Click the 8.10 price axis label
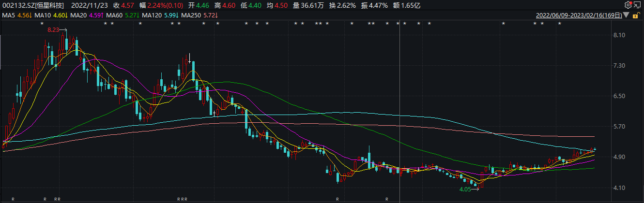 pos(620,35)
